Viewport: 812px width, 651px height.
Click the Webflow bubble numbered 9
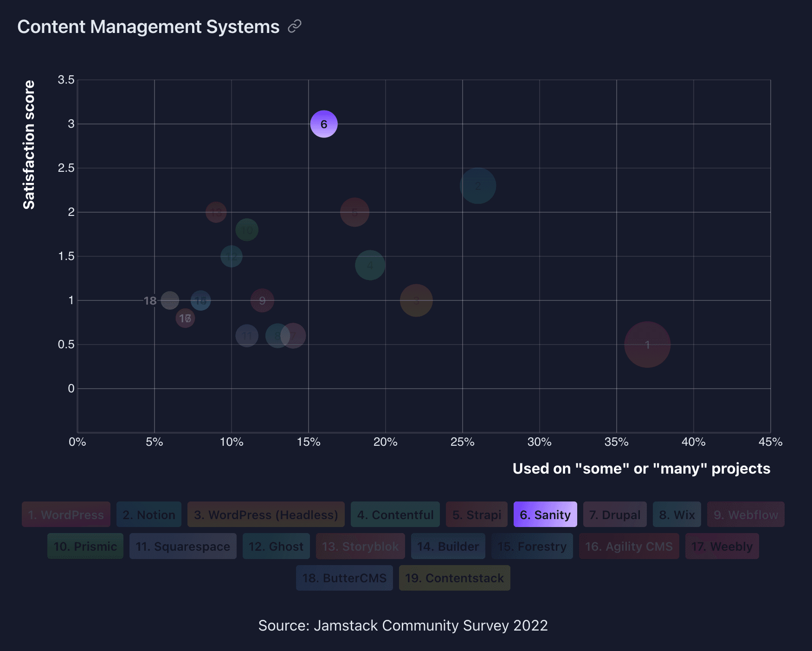click(x=262, y=300)
